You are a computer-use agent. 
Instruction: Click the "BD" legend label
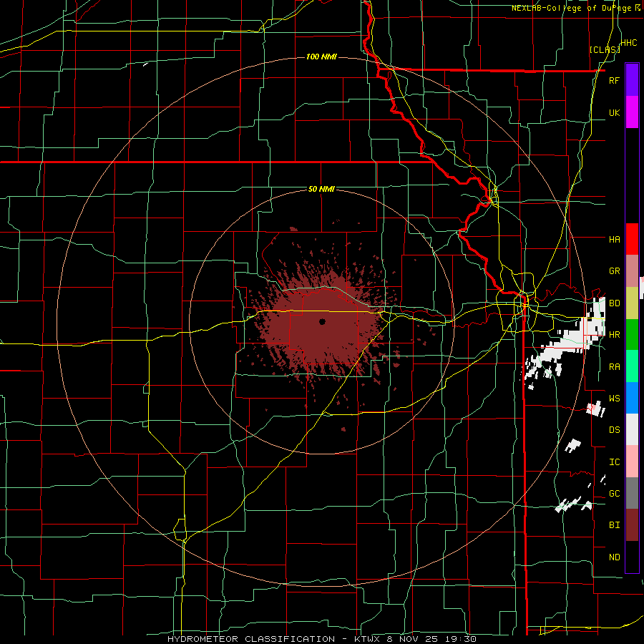pyautogui.click(x=614, y=303)
